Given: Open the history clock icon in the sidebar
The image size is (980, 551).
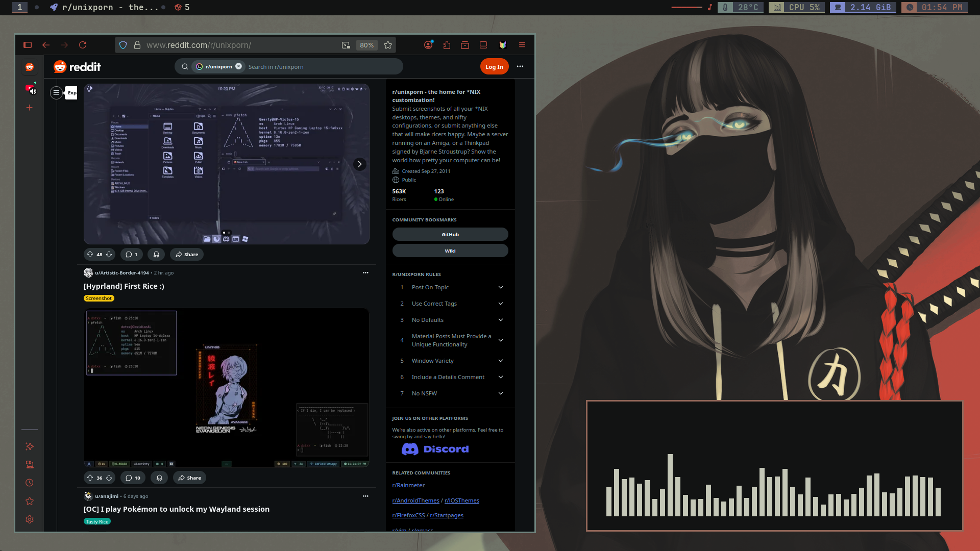Looking at the screenshot, I should (x=30, y=483).
